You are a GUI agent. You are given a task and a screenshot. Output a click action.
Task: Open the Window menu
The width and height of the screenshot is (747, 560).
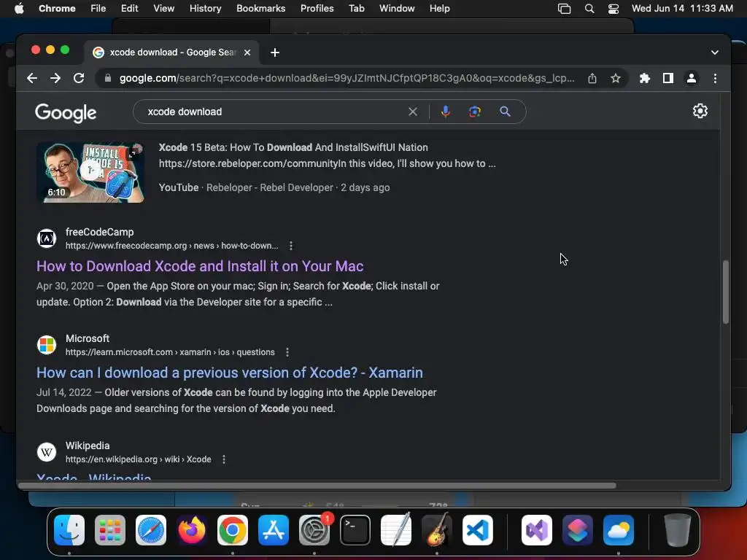pos(397,9)
